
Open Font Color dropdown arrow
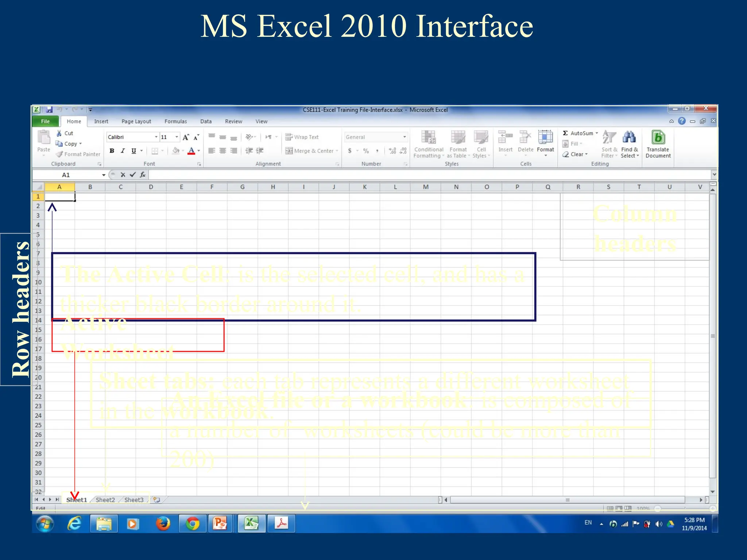click(199, 151)
